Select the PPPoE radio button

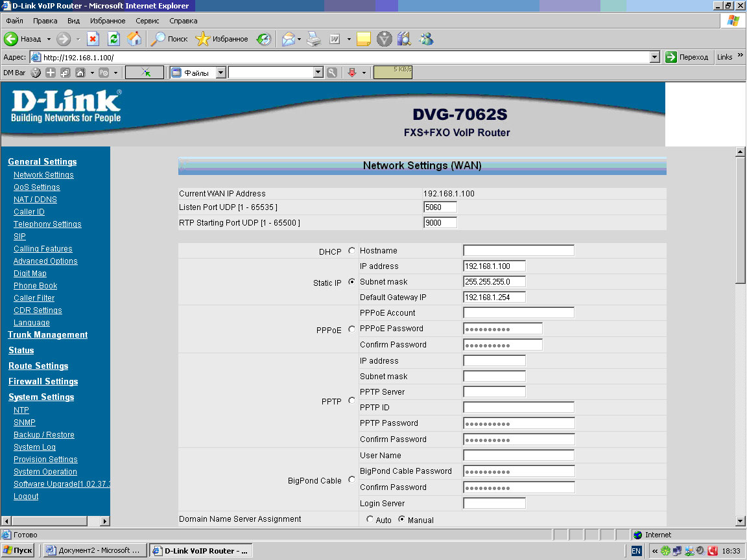(x=352, y=329)
